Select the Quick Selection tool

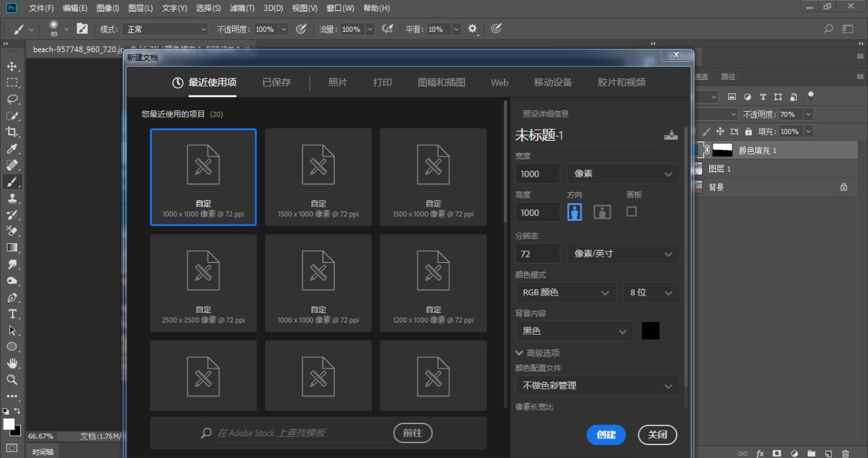(x=12, y=116)
